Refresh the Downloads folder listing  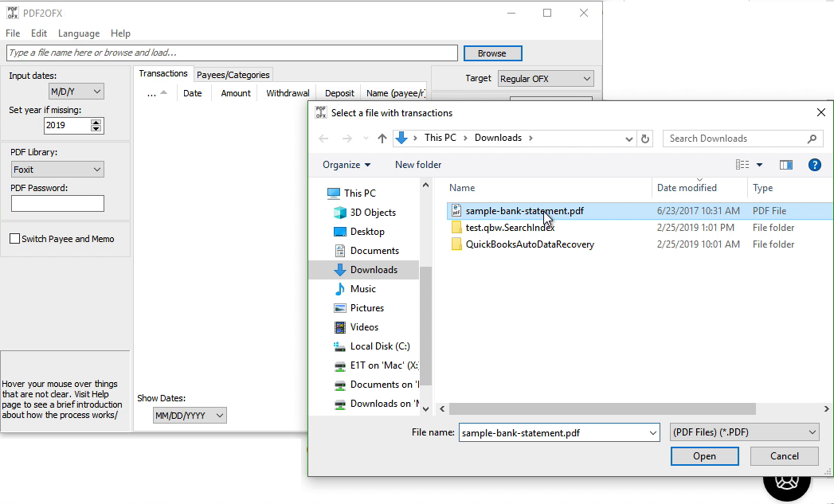pos(645,139)
